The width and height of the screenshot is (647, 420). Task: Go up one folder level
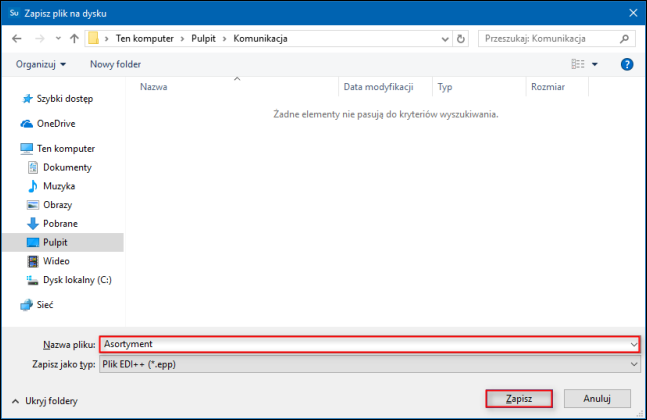coord(74,39)
